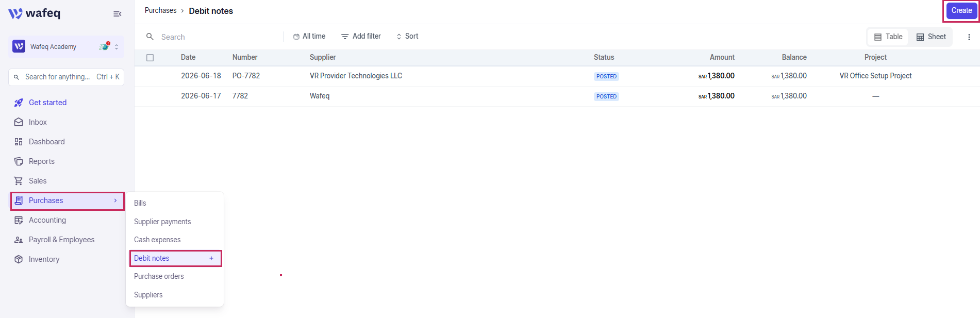Viewport: 980px width, 318px height.
Task: Click the Payroll & Employees people icon
Action: pos(19,240)
